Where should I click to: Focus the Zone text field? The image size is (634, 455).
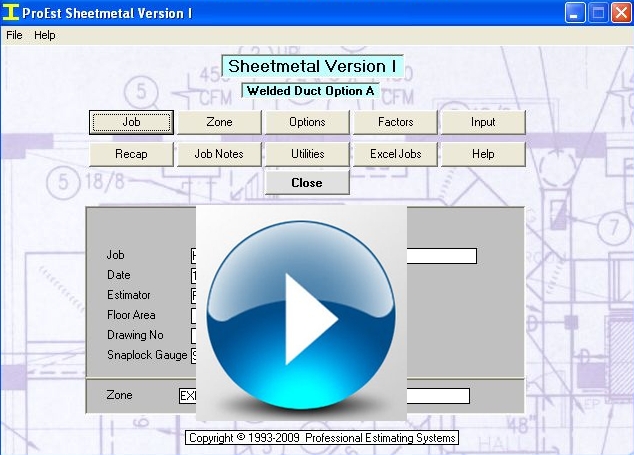[x=436, y=396]
